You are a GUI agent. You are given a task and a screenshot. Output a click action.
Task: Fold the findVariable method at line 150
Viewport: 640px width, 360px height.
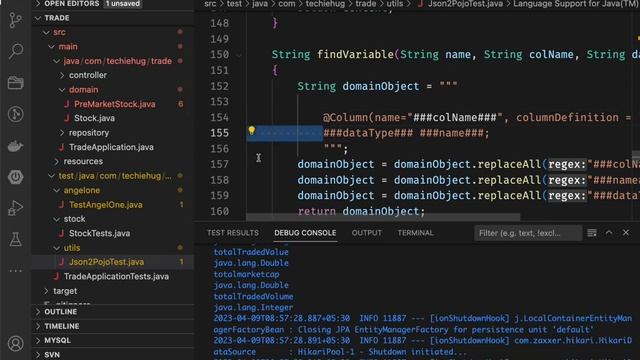239,55
